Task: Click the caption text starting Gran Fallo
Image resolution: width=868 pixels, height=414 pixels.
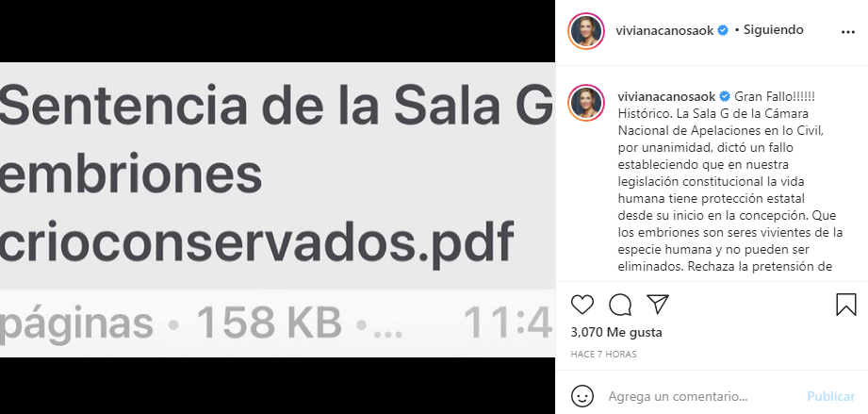Action: coord(730,181)
